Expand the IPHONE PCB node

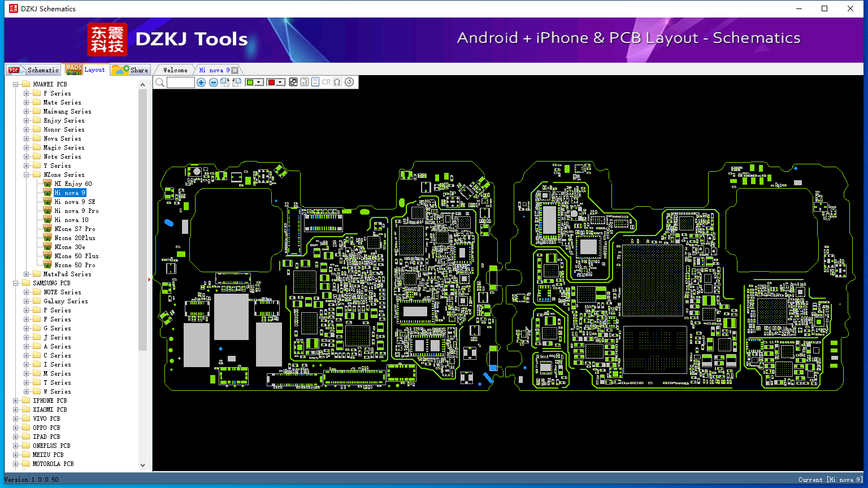pos(16,400)
